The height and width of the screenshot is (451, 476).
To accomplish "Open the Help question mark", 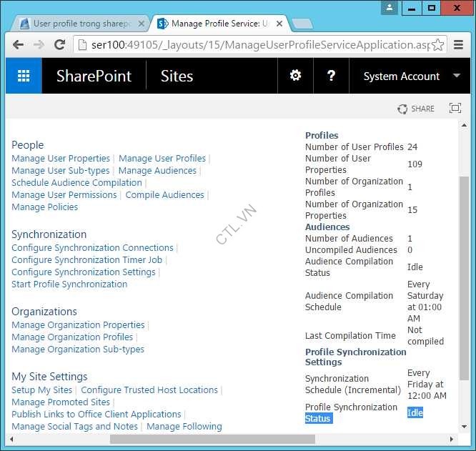I will pyautogui.click(x=331, y=76).
